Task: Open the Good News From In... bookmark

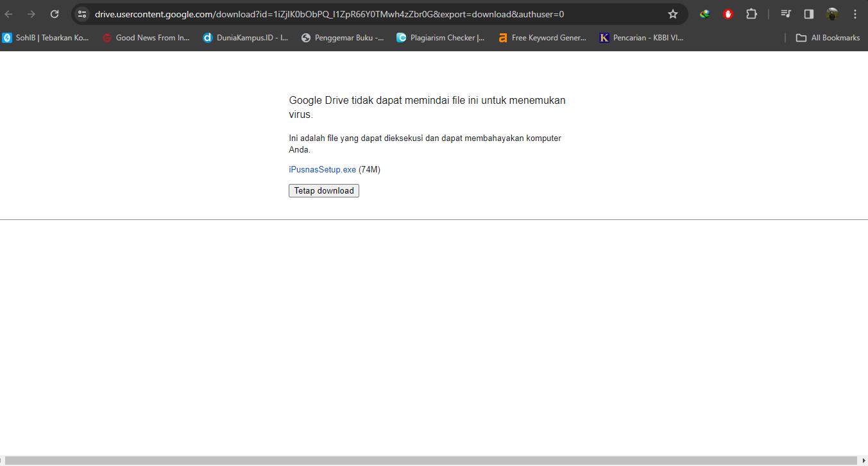Action: pyautogui.click(x=146, y=38)
